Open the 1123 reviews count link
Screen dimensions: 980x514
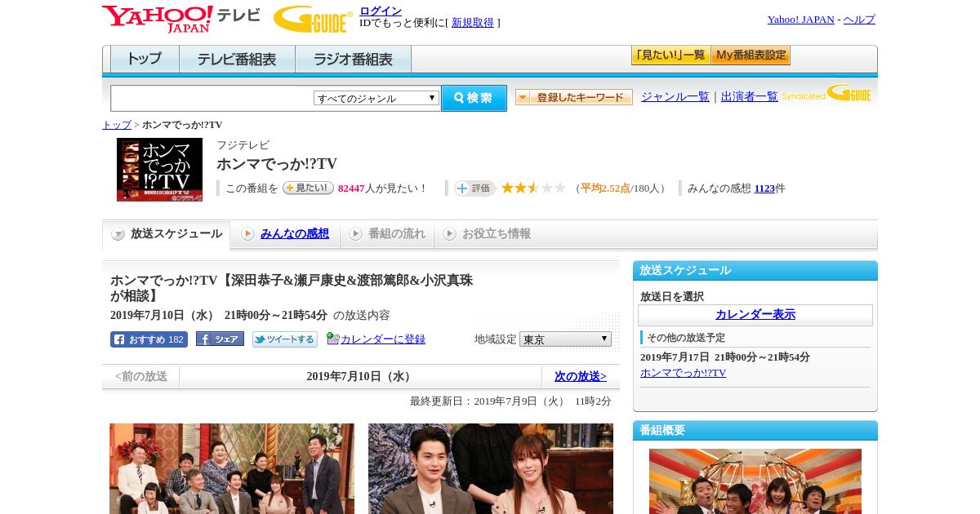[x=764, y=188]
